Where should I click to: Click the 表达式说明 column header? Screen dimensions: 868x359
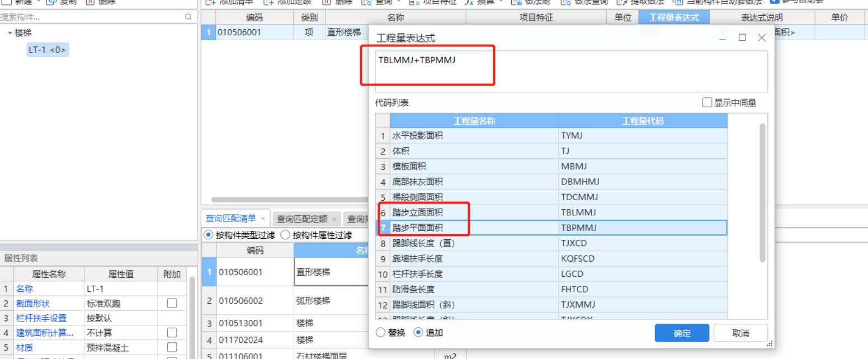[x=762, y=17]
